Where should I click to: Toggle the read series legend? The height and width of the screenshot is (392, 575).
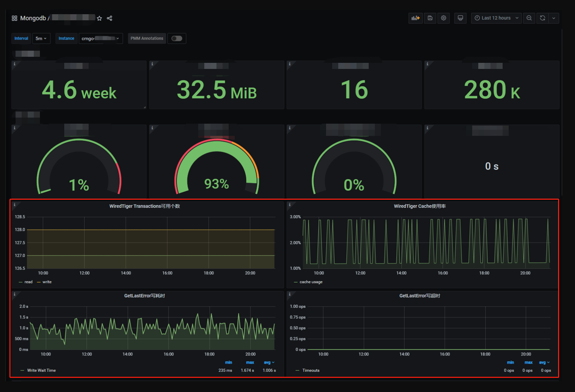coord(28,282)
